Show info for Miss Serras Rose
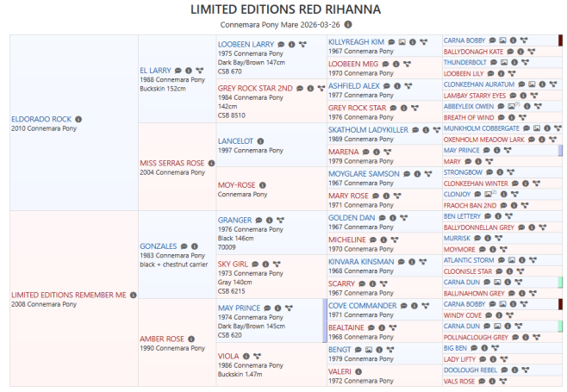Screen dimensions: 567x392 [210, 163]
